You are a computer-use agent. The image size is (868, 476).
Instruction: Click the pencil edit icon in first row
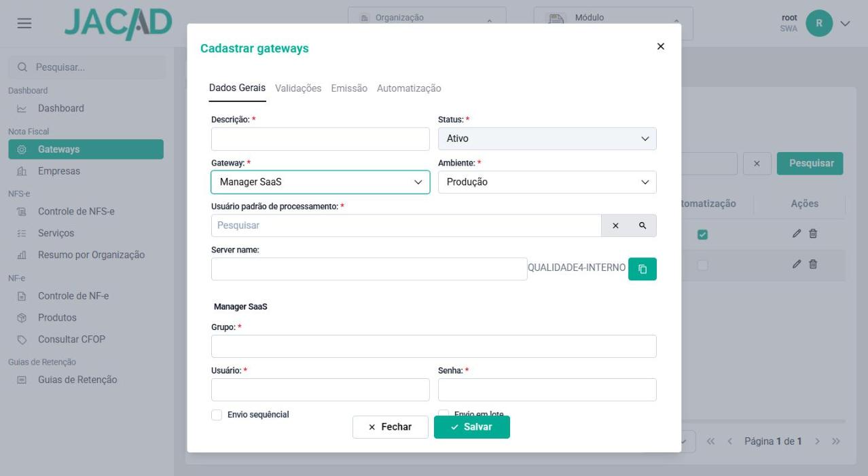pos(797,234)
